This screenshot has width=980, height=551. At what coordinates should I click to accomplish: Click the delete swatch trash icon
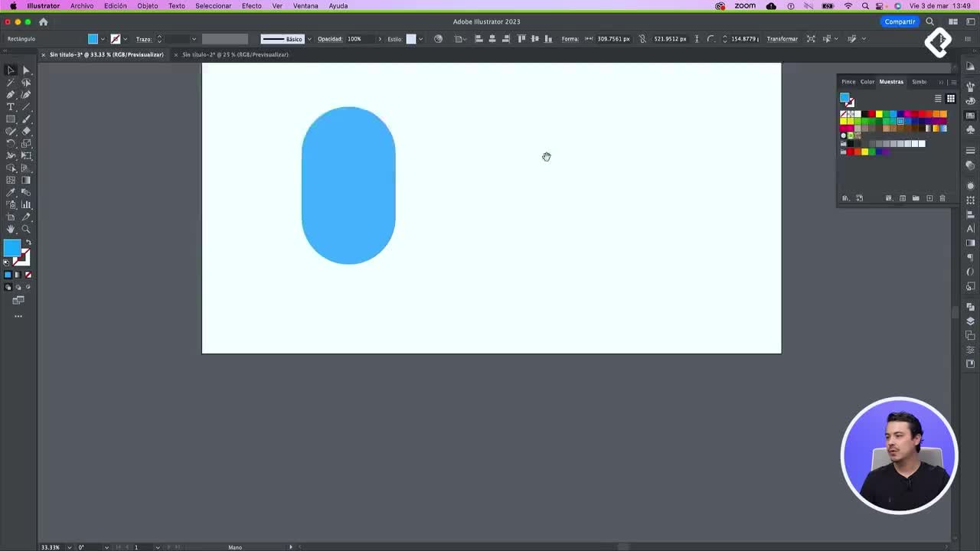click(942, 198)
